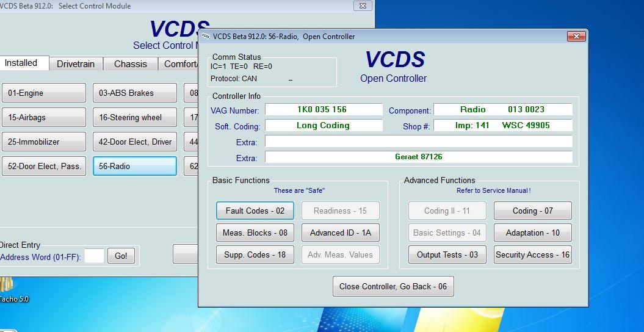Image resolution: width=644 pixels, height=332 pixels.
Task: Switch to the Chassis tab
Action: 130,63
